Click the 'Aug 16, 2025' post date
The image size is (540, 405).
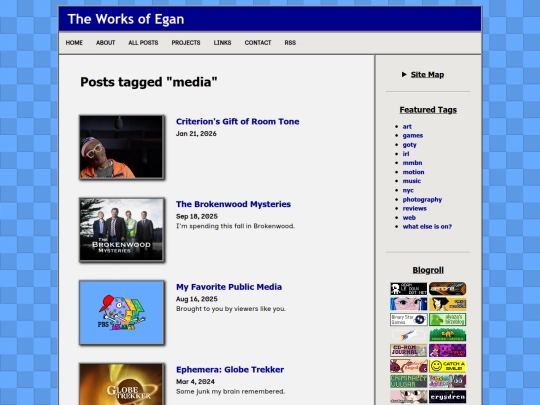coord(197,299)
